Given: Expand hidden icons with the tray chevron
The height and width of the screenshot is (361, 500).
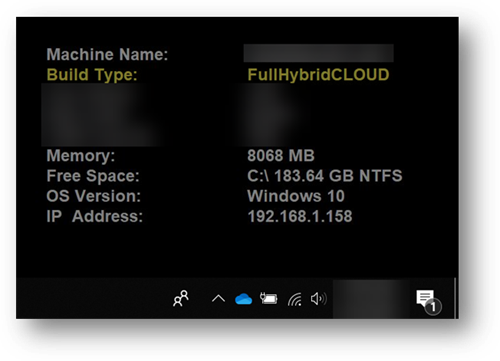Looking at the screenshot, I should pos(218,299).
